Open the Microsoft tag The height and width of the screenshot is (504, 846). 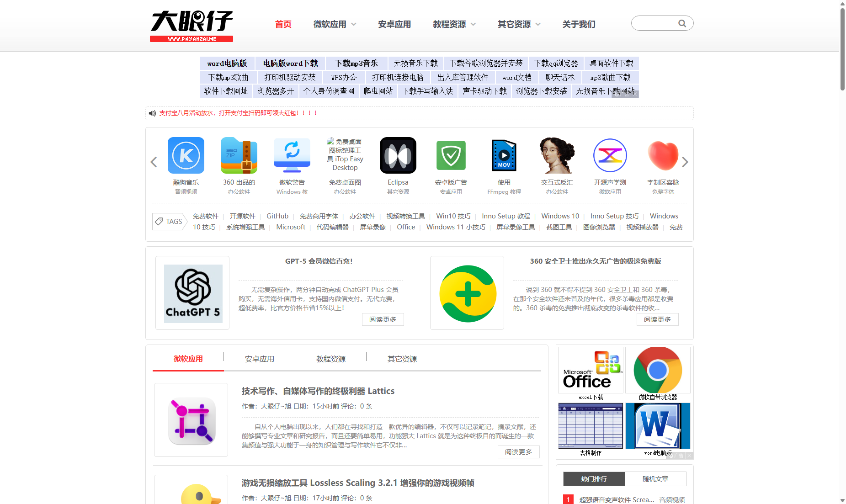tap(291, 227)
